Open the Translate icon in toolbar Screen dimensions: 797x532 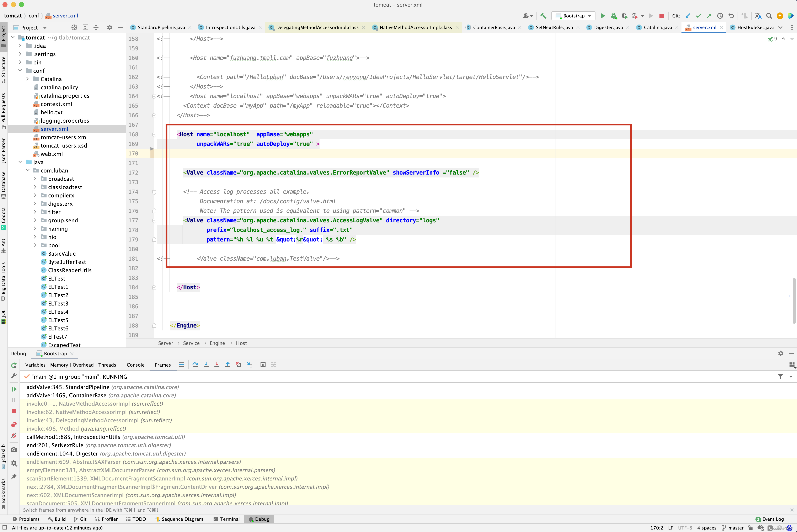tap(758, 16)
